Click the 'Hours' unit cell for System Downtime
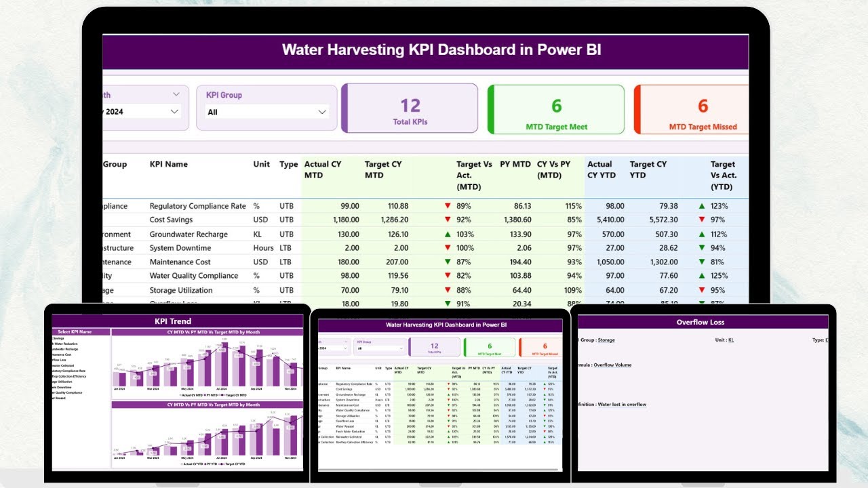The width and height of the screenshot is (868, 488). (264, 248)
